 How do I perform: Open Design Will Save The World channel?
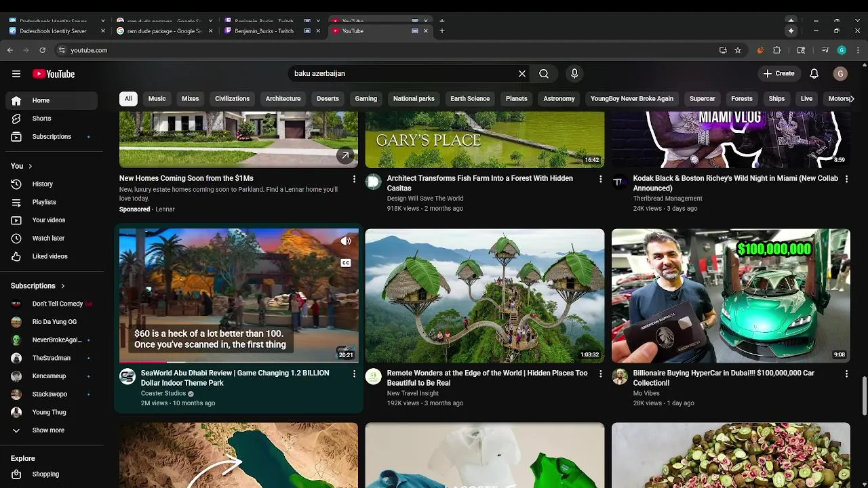(425, 199)
